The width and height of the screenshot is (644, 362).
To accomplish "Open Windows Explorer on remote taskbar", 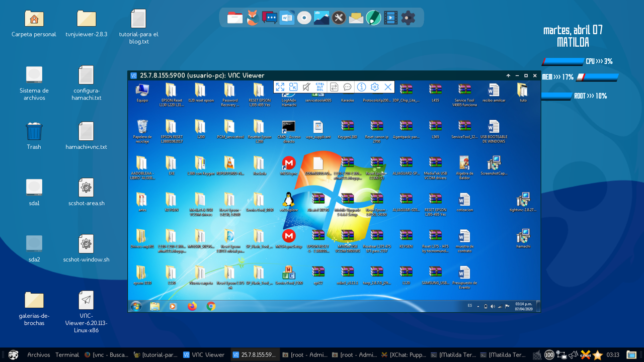I will [x=154, y=306].
